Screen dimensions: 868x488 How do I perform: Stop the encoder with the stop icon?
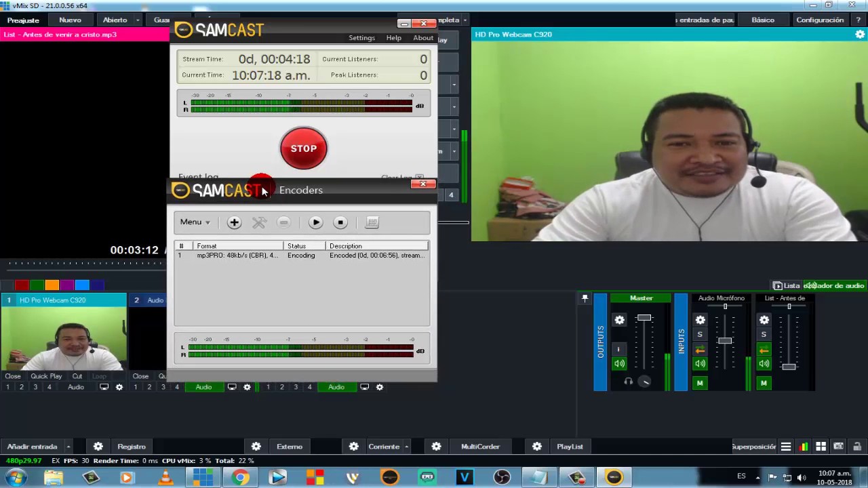pyautogui.click(x=340, y=222)
